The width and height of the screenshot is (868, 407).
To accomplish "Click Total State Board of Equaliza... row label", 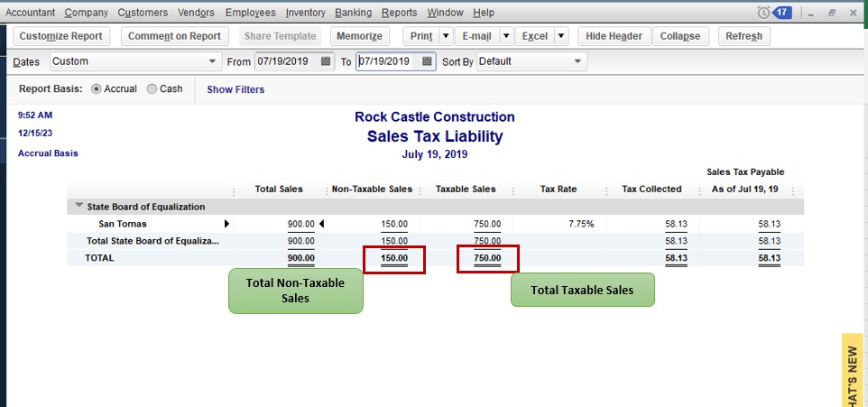I will (152, 241).
